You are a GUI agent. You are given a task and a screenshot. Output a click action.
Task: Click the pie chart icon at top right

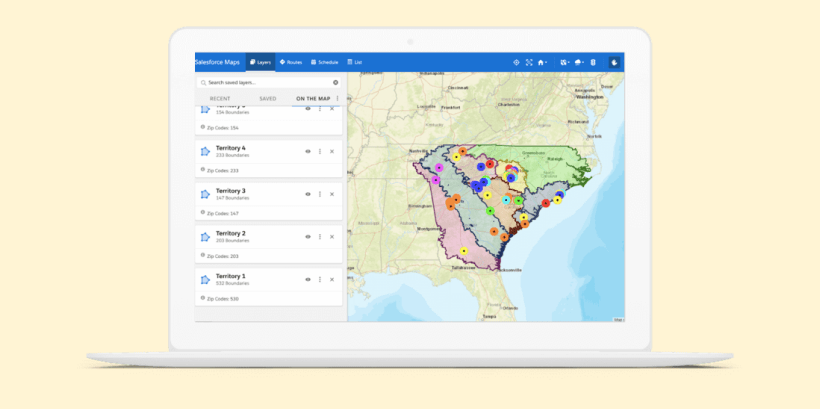(615, 62)
